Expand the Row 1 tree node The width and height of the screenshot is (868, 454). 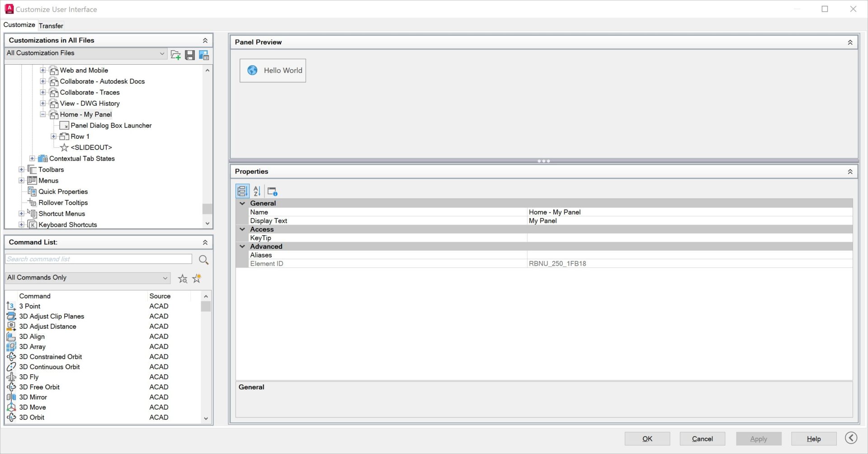tap(53, 137)
